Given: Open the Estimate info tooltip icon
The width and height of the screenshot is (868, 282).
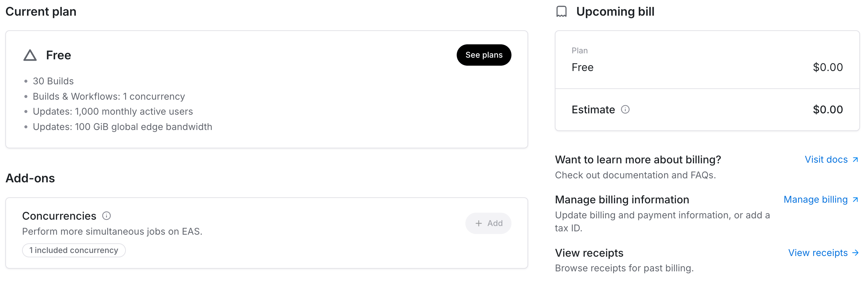Looking at the screenshot, I should tap(625, 110).
